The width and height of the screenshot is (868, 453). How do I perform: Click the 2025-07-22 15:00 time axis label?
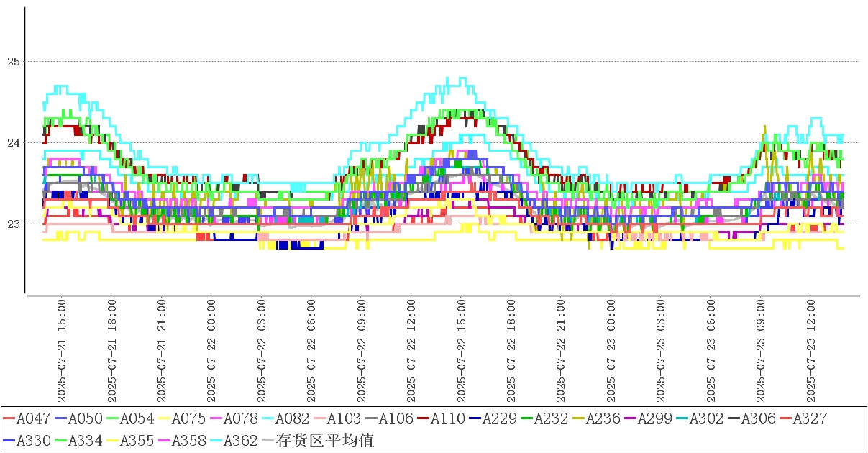click(462, 351)
